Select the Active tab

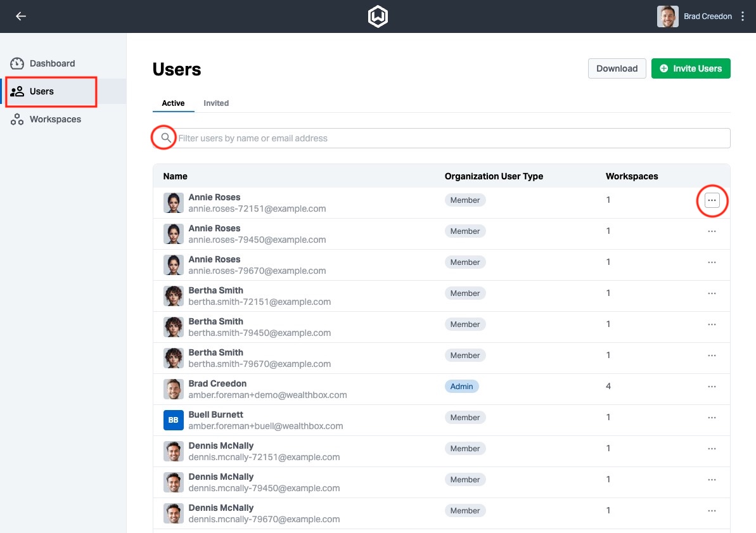pyautogui.click(x=173, y=103)
